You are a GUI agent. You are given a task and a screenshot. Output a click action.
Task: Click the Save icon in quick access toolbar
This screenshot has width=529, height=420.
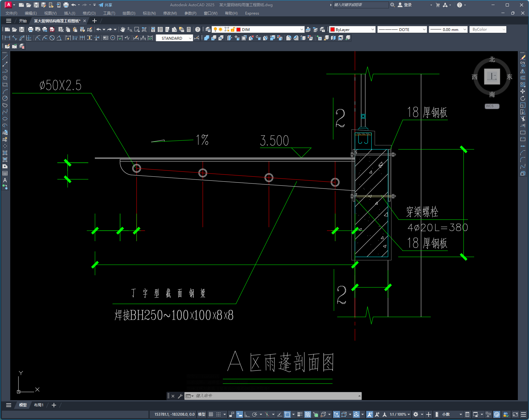[x=36, y=5]
